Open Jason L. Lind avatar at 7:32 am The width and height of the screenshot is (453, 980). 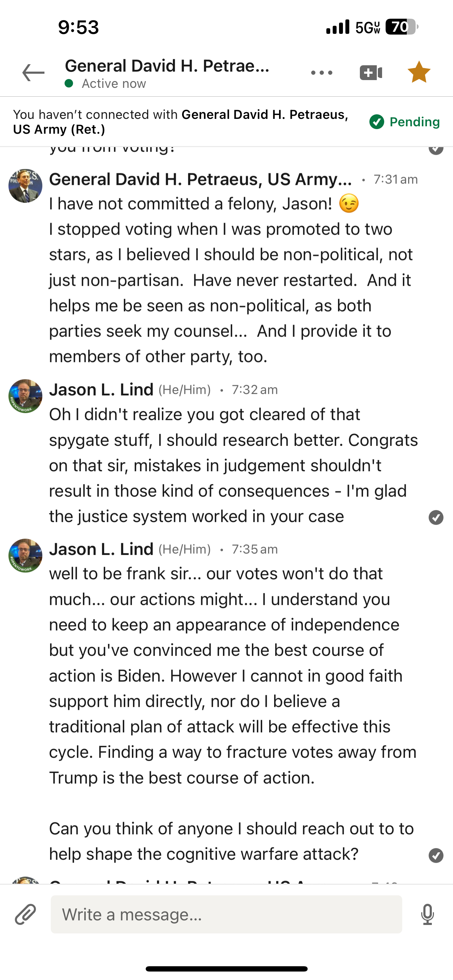coord(25,396)
